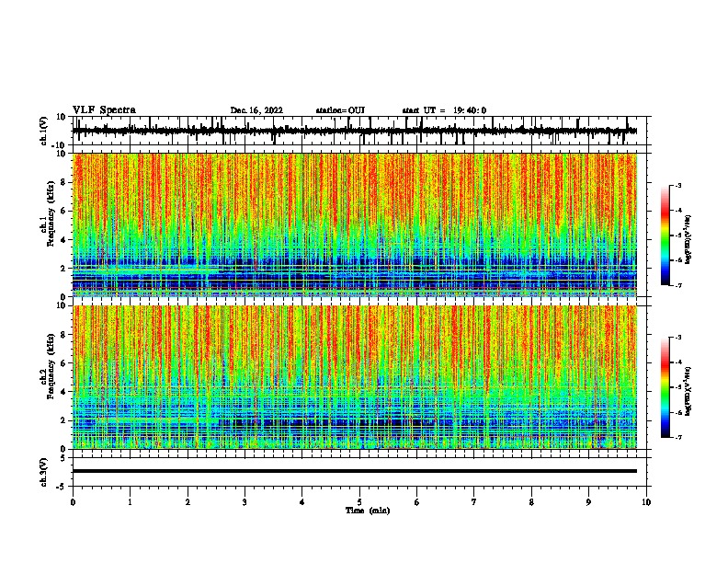Click the ch.2 spectrogram panel
Image resolution: width=728 pixels, height=563 pixels.
(x=355, y=377)
